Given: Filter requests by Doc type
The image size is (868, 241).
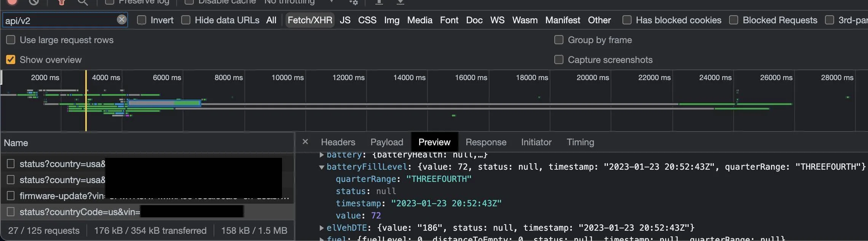Looking at the screenshot, I should (x=474, y=20).
